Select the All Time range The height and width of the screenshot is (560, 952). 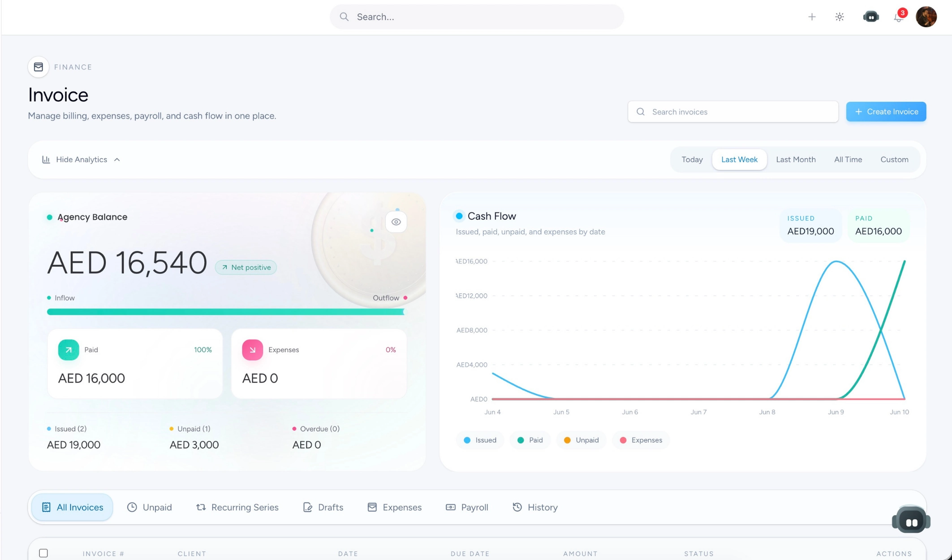(x=848, y=159)
